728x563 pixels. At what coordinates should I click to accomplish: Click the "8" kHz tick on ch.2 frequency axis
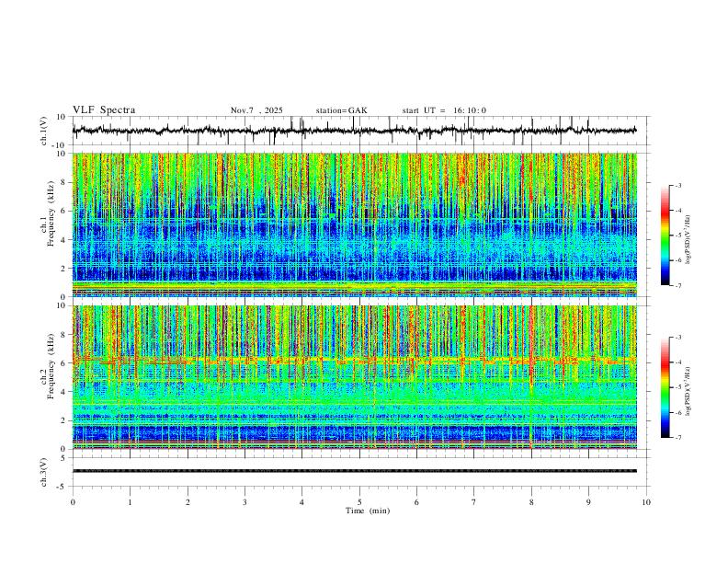coord(64,335)
